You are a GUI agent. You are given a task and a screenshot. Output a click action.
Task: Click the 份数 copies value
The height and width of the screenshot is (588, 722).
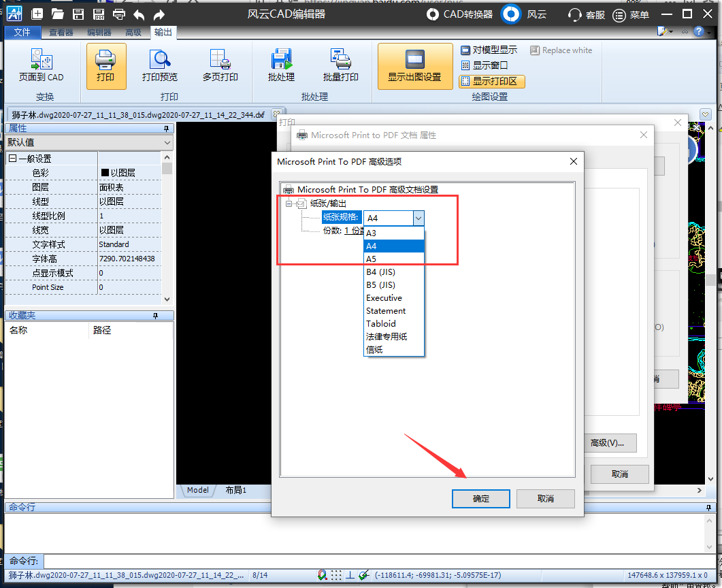tap(354, 231)
